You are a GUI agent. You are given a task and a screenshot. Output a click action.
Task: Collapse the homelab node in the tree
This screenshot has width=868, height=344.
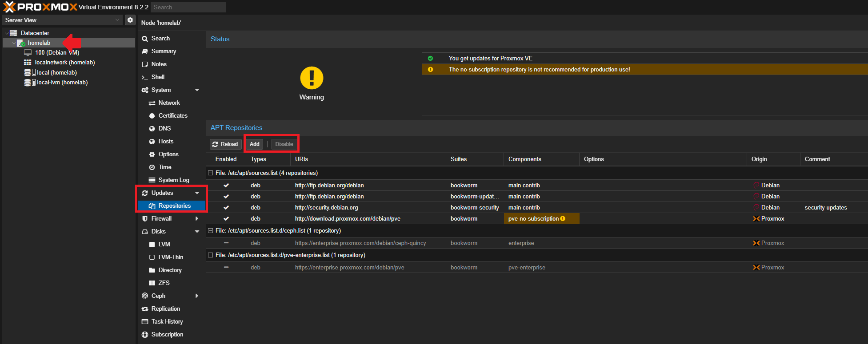pyautogui.click(x=14, y=43)
